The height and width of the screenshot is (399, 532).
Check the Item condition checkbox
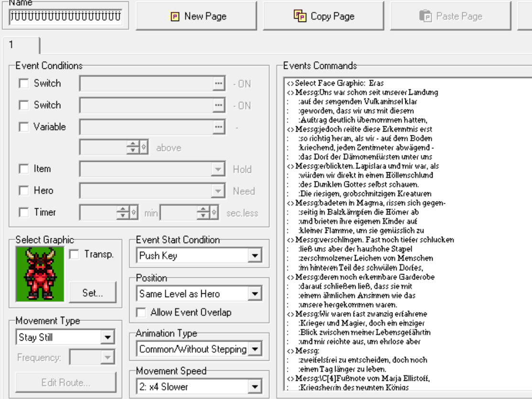click(x=23, y=169)
